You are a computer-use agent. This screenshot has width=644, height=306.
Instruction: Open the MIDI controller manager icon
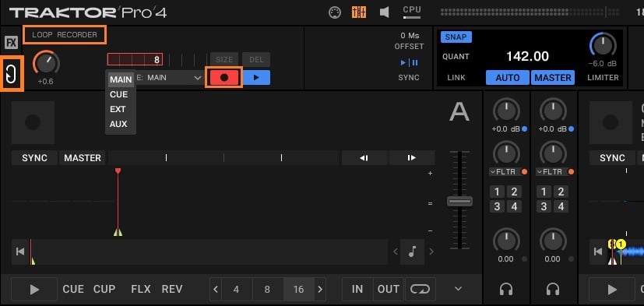tap(335, 12)
